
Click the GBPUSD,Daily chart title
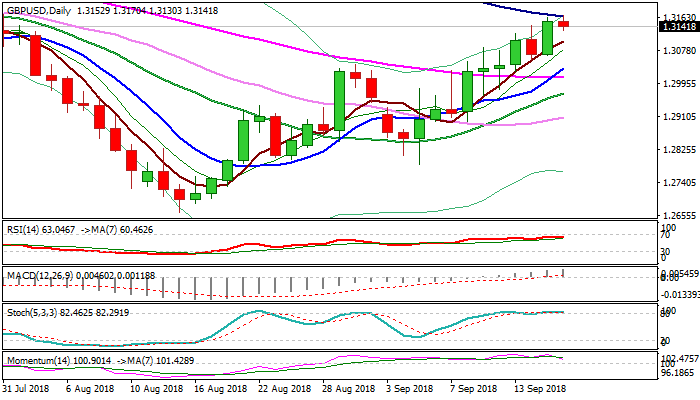(x=42, y=9)
